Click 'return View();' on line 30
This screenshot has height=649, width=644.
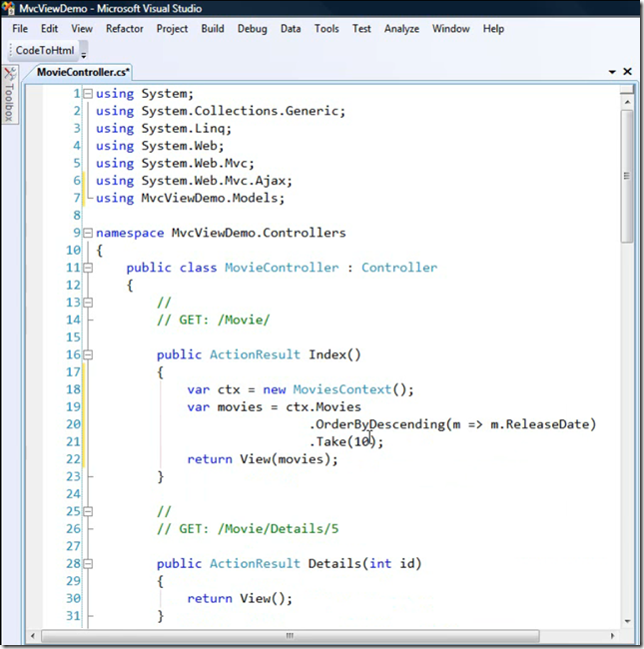[x=240, y=598]
